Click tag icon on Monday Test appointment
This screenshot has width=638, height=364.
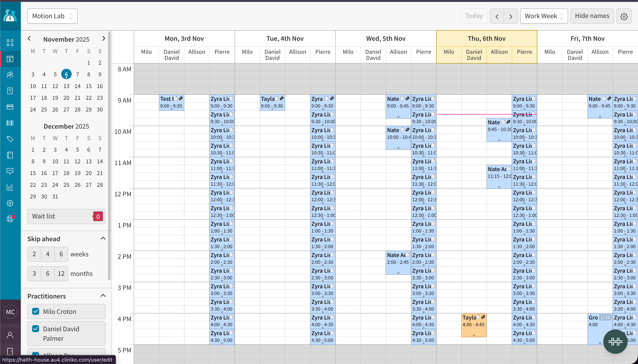click(x=181, y=98)
